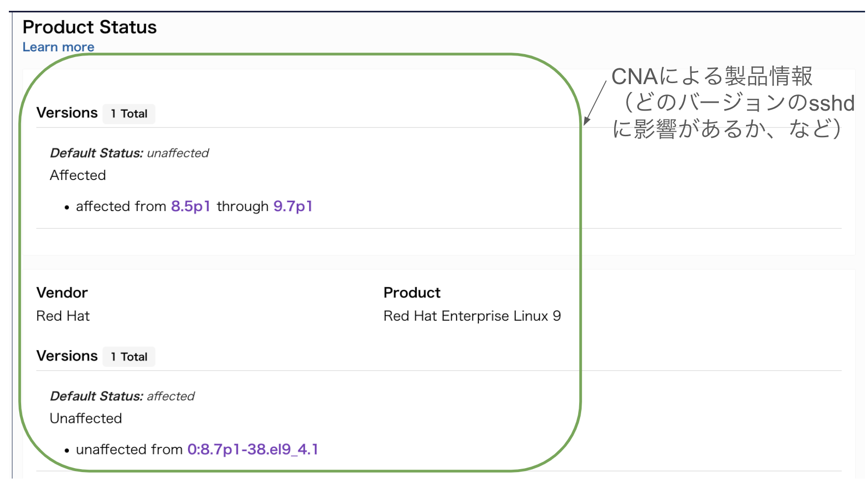This screenshot has width=868, height=479.
Task: Click the Red Hat 1 Total badge
Action: point(129,357)
